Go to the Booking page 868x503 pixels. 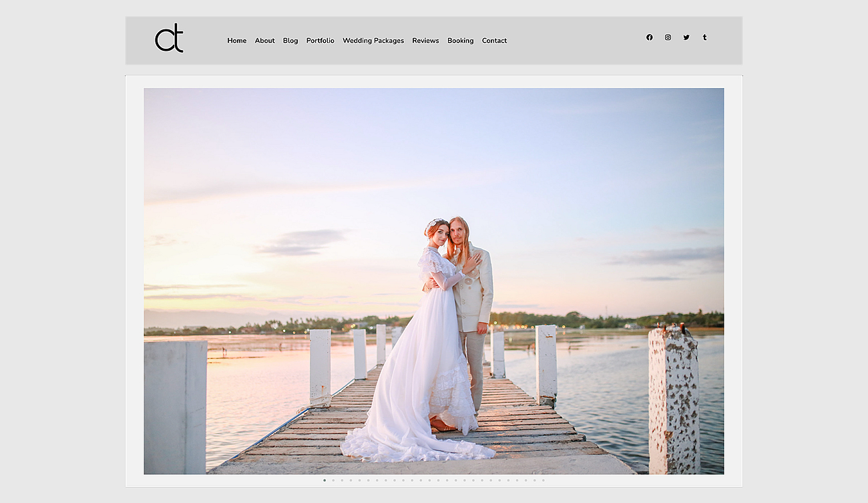461,41
